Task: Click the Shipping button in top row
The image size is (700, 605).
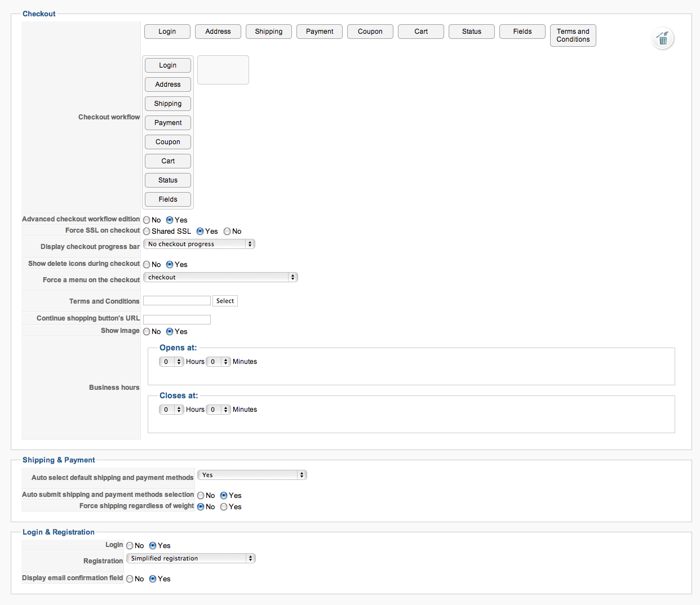Action: (x=269, y=32)
